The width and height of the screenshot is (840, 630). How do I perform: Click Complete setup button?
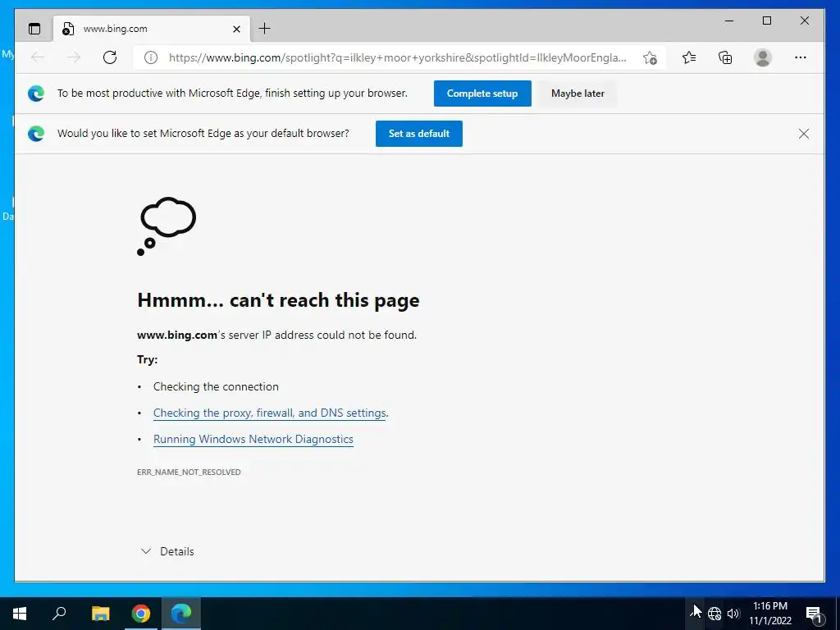click(x=482, y=94)
